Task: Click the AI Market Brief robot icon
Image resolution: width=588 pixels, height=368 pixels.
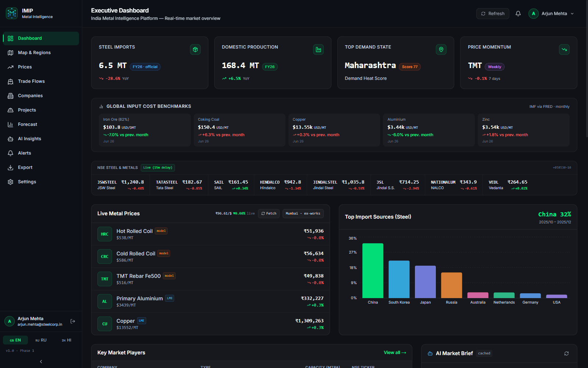Action: (430, 353)
